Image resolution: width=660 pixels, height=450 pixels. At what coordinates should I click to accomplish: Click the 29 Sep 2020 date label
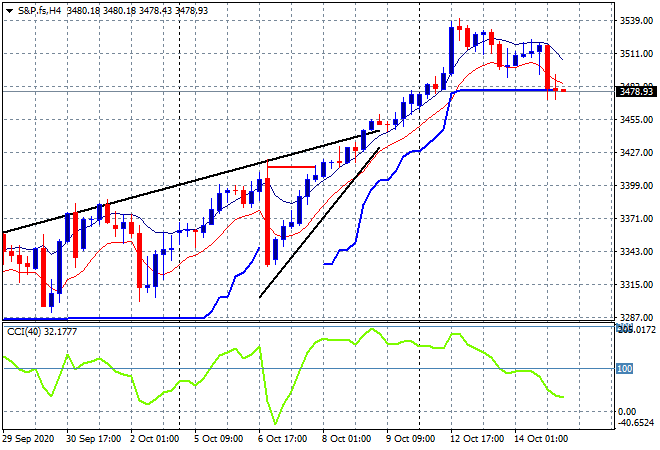(x=29, y=439)
